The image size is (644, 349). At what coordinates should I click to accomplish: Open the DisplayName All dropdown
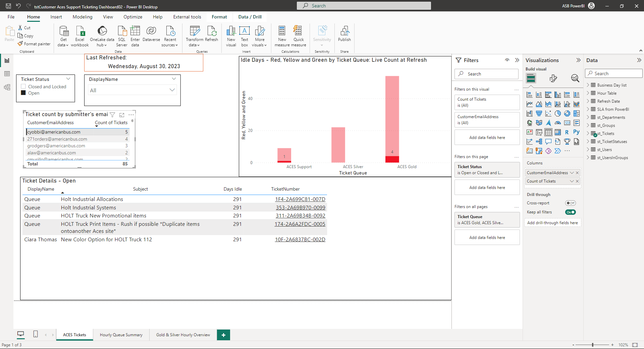[132, 90]
